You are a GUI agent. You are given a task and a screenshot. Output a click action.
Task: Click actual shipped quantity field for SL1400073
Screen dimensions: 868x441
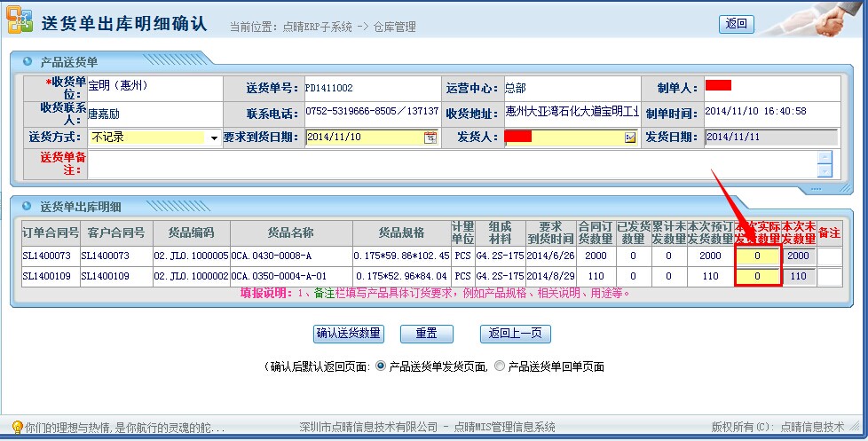pyautogui.click(x=757, y=256)
